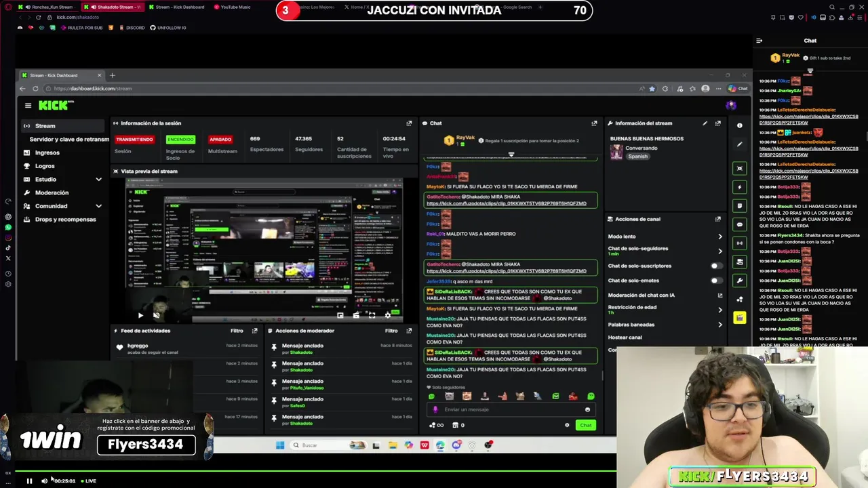Pop out Información de la sesión panel

coord(409,123)
